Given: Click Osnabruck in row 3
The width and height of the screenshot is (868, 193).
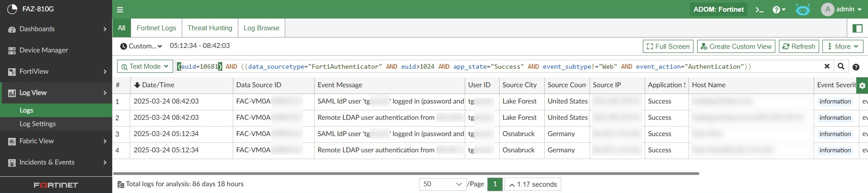Looking at the screenshot, I should [519, 134].
